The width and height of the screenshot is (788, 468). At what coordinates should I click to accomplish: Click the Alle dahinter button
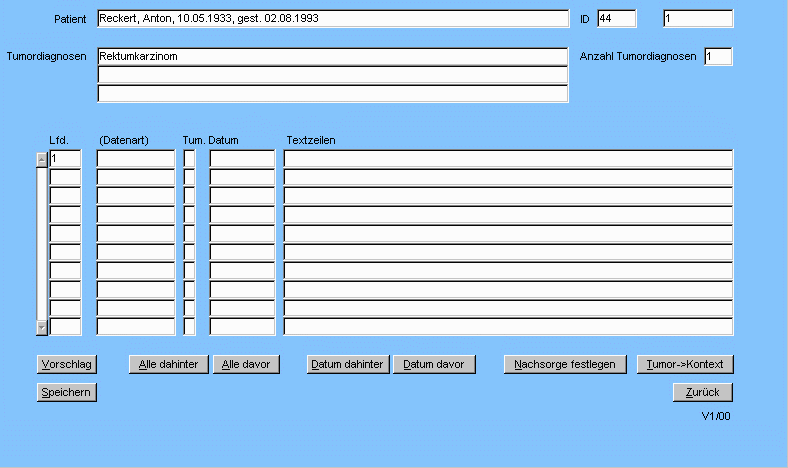click(x=169, y=365)
